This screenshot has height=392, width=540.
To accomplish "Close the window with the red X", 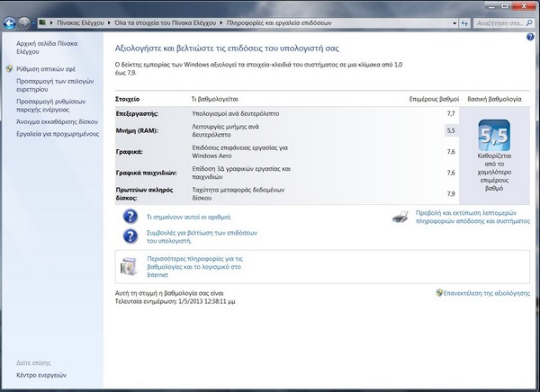I will coord(524,6).
